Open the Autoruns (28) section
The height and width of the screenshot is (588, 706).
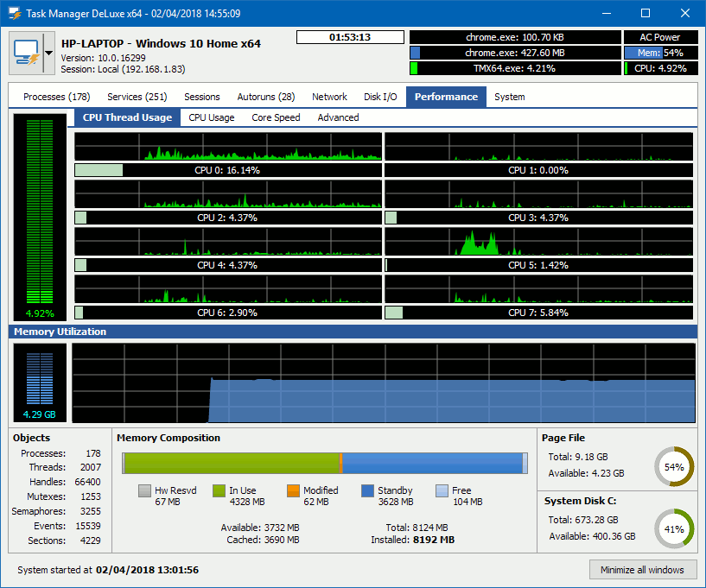[266, 97]
